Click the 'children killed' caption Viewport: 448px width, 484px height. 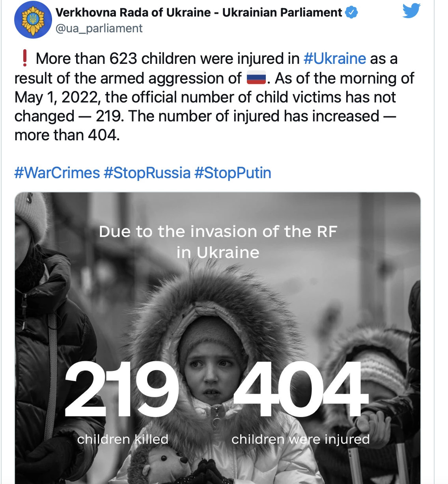click(123, 439)
